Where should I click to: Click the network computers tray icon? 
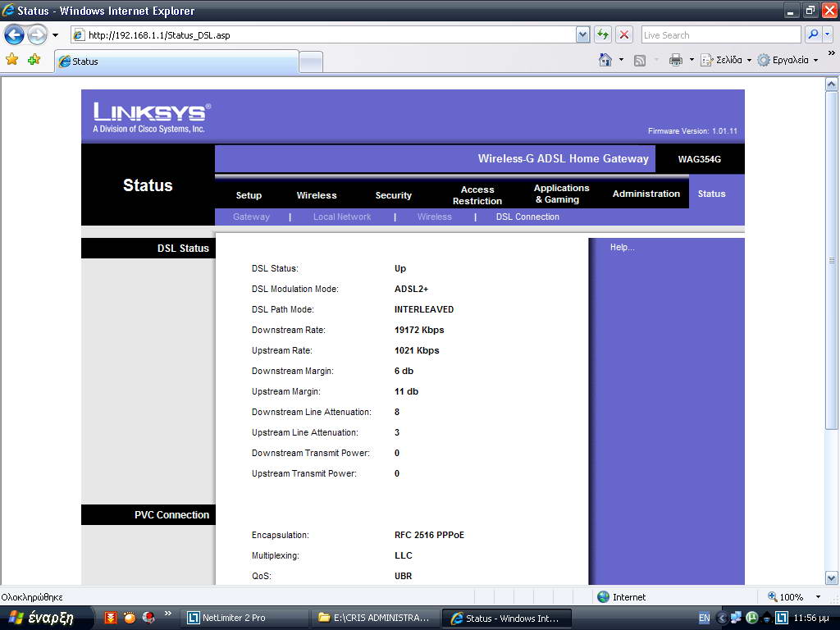pos(736,619)
